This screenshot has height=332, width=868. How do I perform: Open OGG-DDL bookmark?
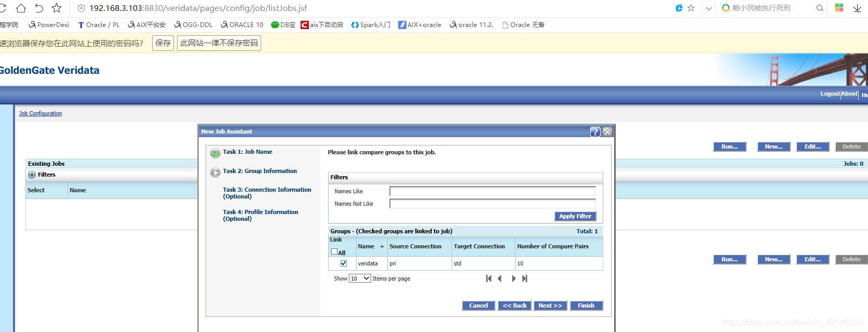(193, 24)
